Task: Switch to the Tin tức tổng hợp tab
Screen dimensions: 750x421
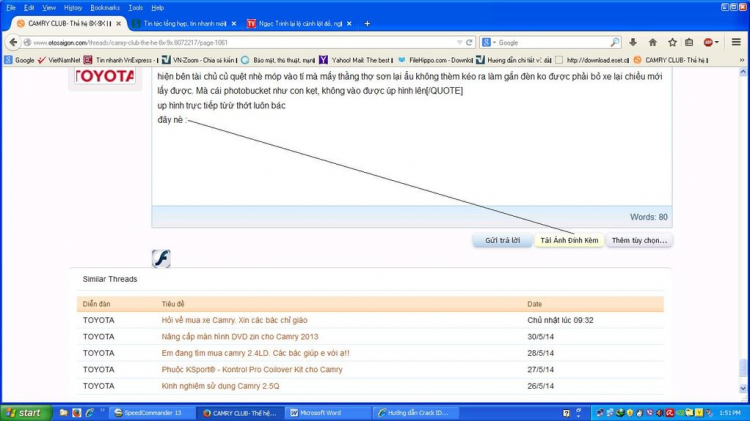Action: (x=184, y=23)
